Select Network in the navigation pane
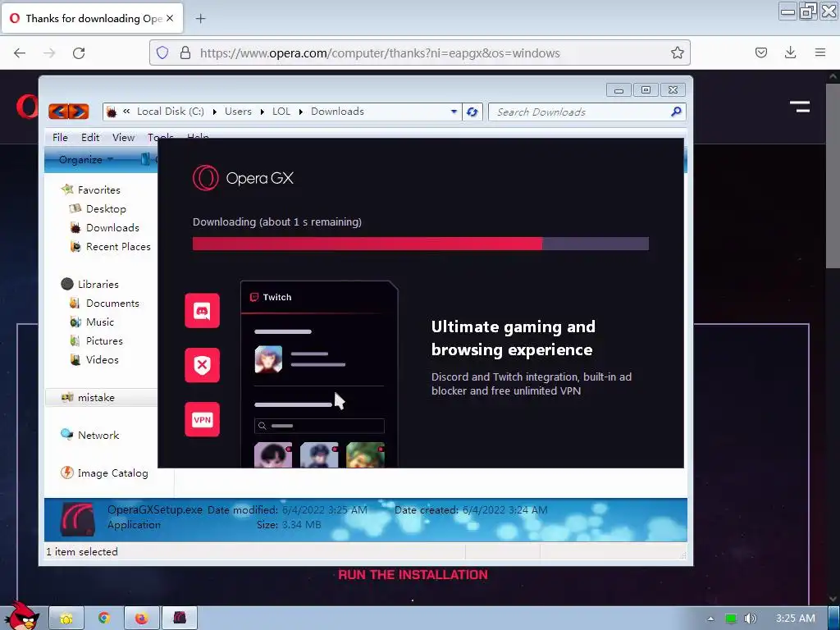This screenshot has height=630, width=840. pos(98,435)
